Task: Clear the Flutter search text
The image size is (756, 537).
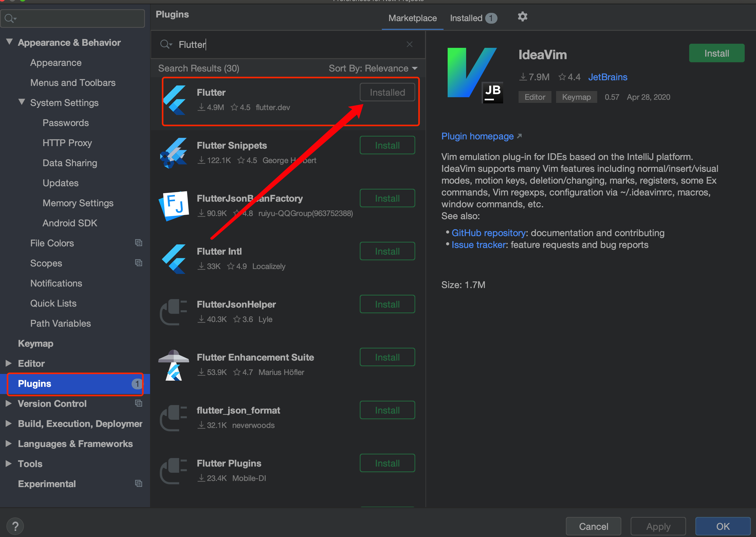Action: click(x=409, y=44)
